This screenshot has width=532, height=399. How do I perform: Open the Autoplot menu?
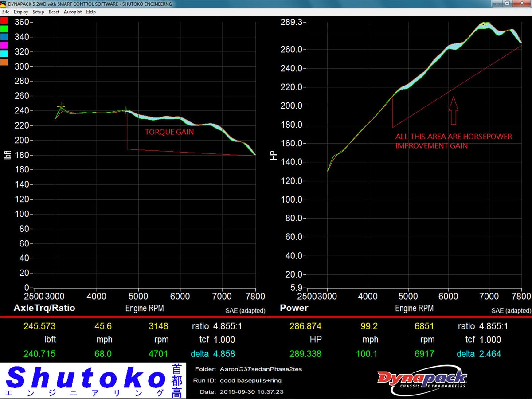tap(73, 12)
